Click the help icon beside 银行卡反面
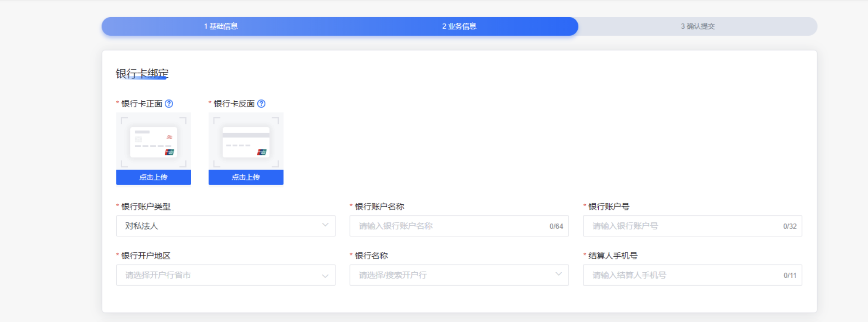This screenshot has height=322, width=868. (261, 103)
